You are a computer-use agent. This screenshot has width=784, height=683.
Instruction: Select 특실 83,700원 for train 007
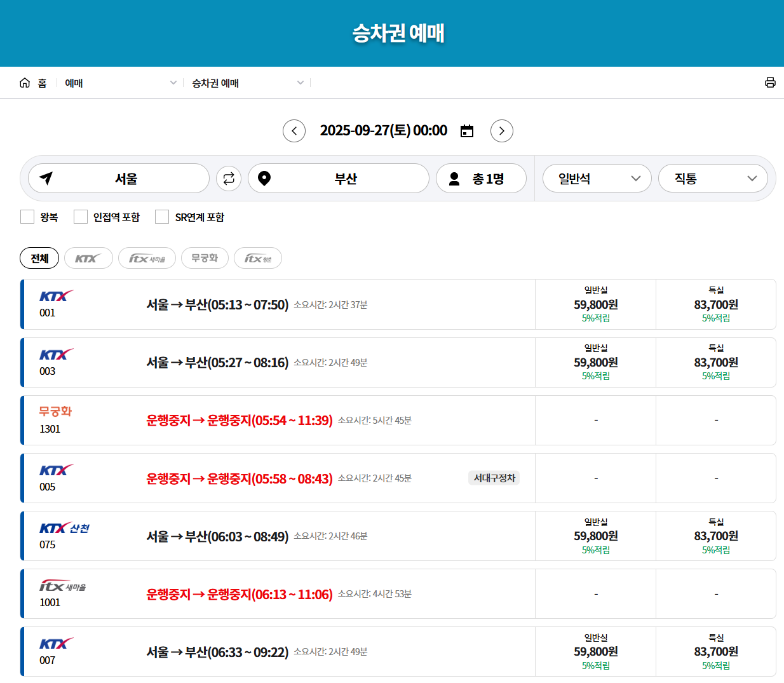pos(716,652)
